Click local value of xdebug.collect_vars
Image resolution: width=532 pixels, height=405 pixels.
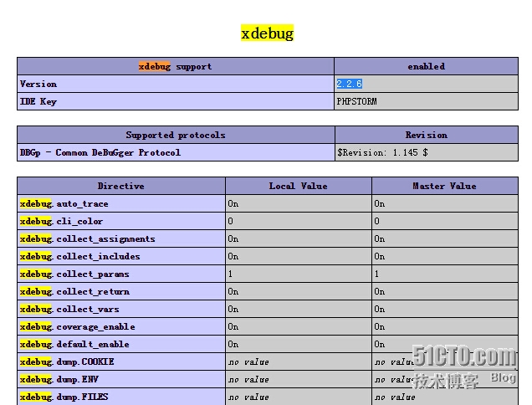tap(233, 310)
